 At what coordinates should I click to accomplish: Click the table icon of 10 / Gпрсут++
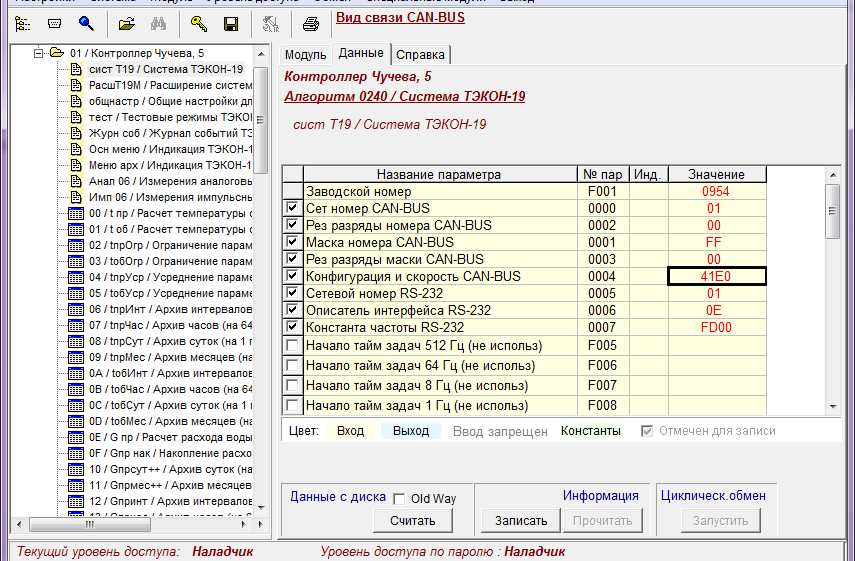coord(76,469)
